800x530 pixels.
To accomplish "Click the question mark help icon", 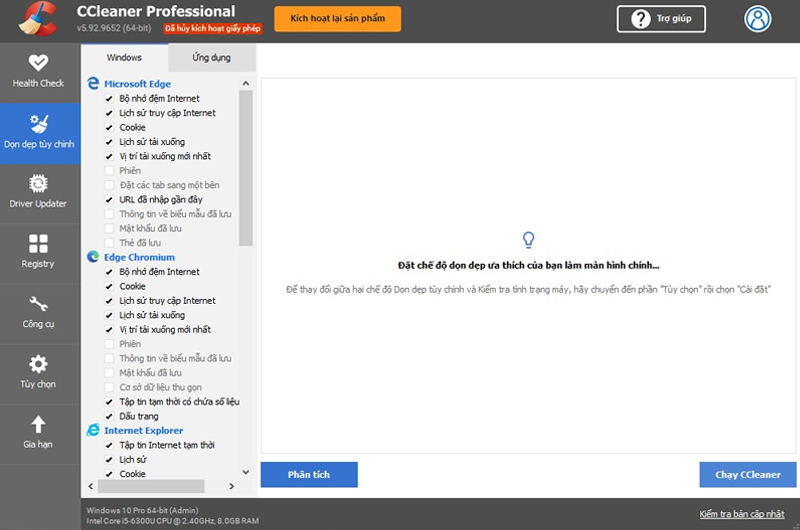I will pyautogui.click(x=640, y=19).
